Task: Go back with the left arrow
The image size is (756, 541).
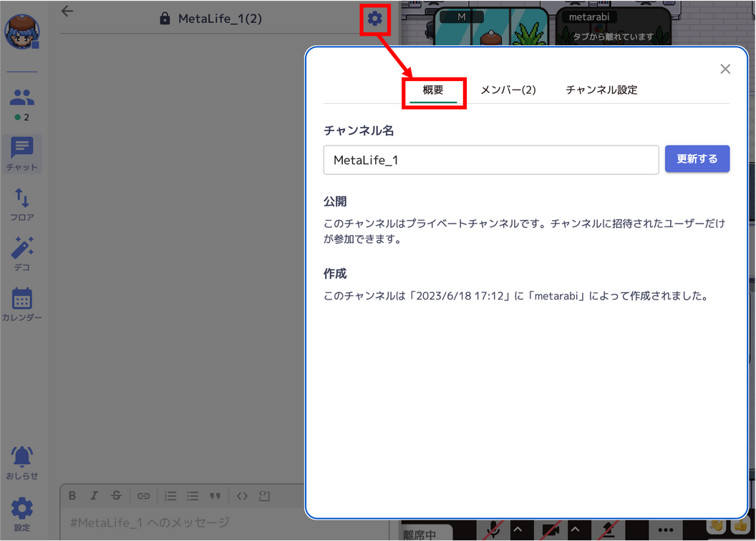Action: click(67, 11)
